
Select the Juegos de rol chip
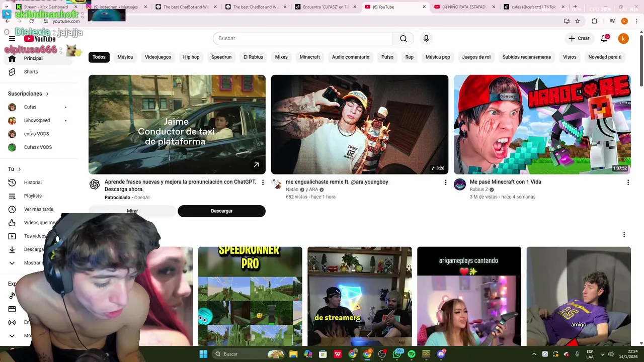(476, 57)
